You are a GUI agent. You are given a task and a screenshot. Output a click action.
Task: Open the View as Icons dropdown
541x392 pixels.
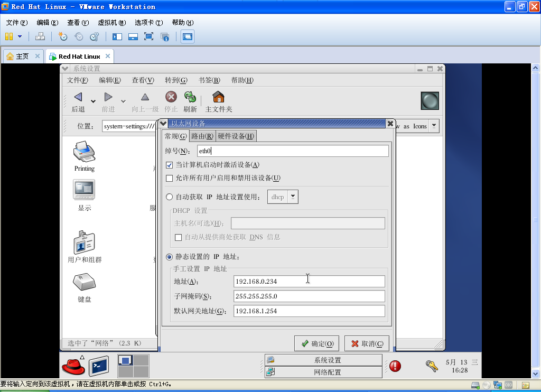pyautogui.click(x=434, y=126)
